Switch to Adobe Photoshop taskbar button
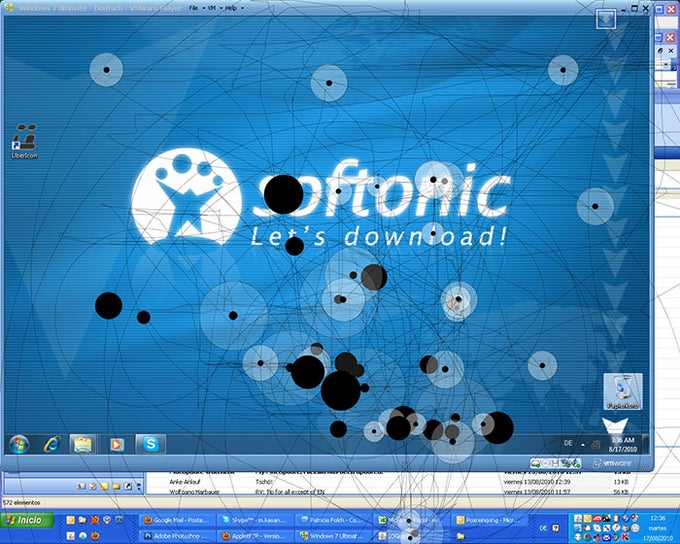The height and width of the screenshot is (544, 680). tap(177, 536)
